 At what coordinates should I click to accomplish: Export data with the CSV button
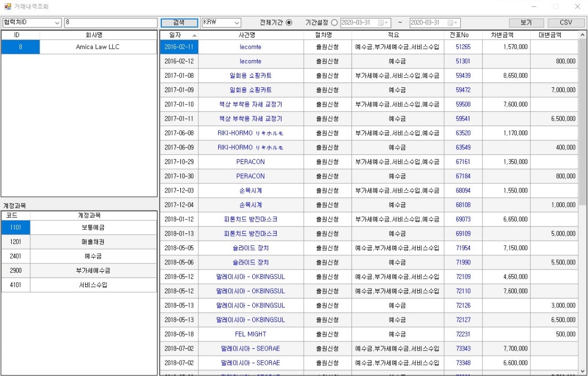566,22
